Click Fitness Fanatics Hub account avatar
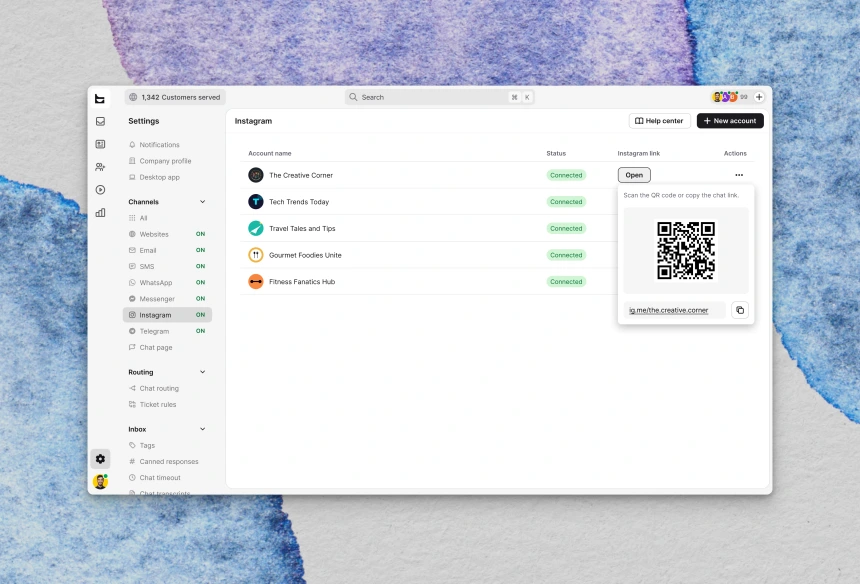Screen dimensions: 860x584 tap(256, 282)
